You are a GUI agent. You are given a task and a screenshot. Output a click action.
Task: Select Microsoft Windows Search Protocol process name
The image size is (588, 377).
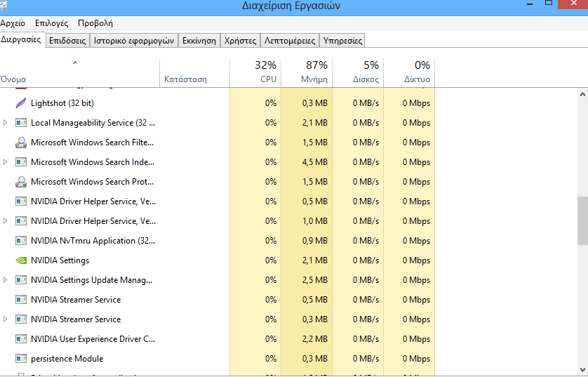click(92, 182)
